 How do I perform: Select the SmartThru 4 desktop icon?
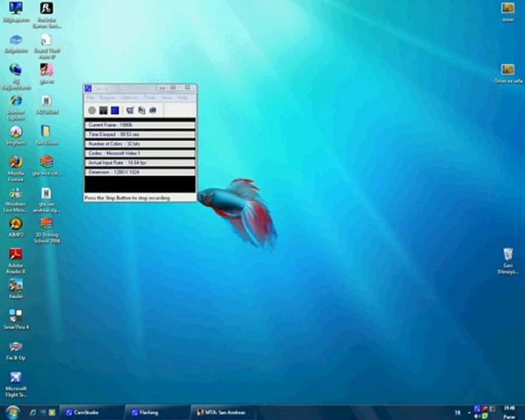point(16,319)
